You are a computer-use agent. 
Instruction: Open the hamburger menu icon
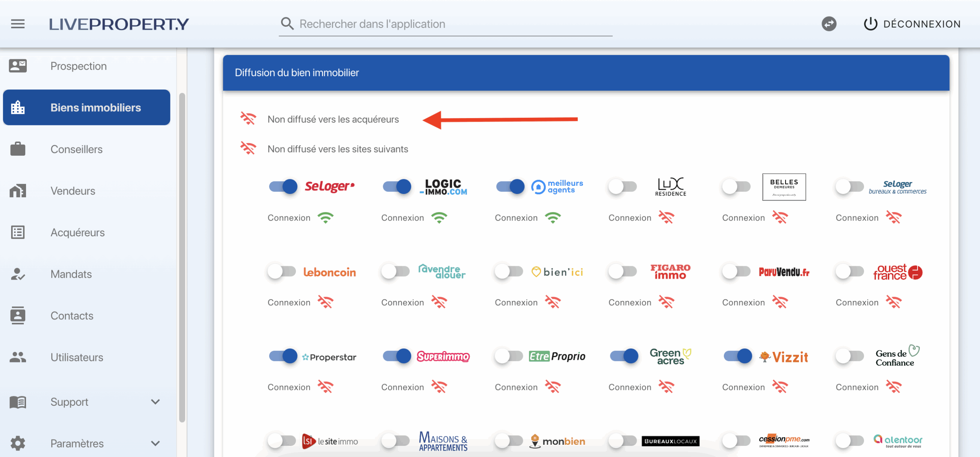18,24
